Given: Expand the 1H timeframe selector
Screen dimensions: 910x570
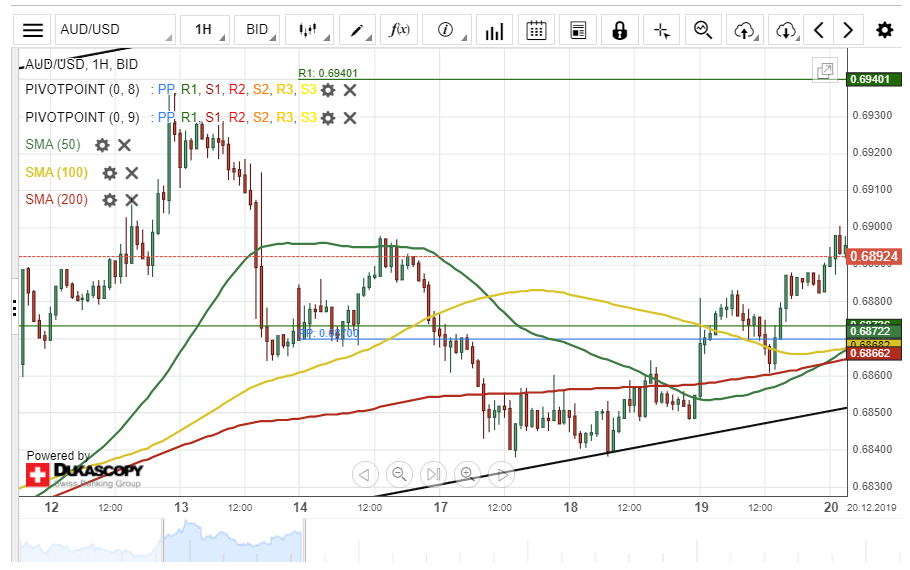Looking at the screenshot, I should [205, 30].
